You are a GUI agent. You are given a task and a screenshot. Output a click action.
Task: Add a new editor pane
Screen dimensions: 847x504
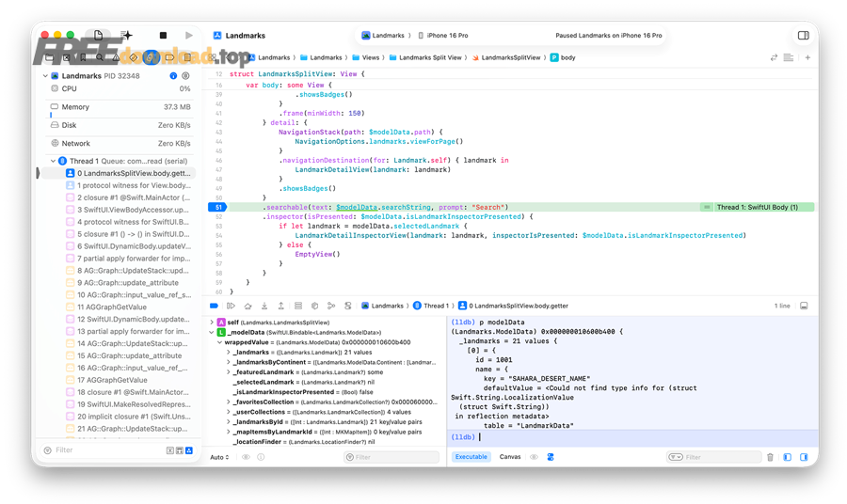[807, 57]
